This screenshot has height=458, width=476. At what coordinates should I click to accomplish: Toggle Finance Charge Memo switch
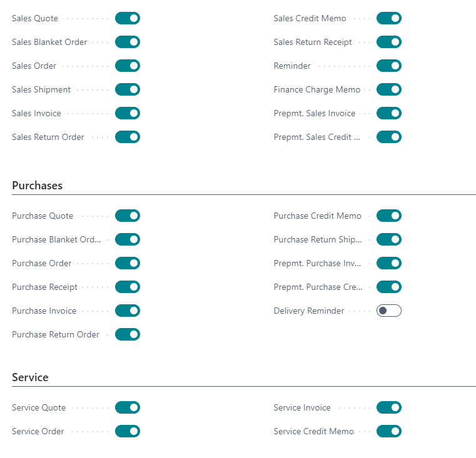(x=388, y=89)
